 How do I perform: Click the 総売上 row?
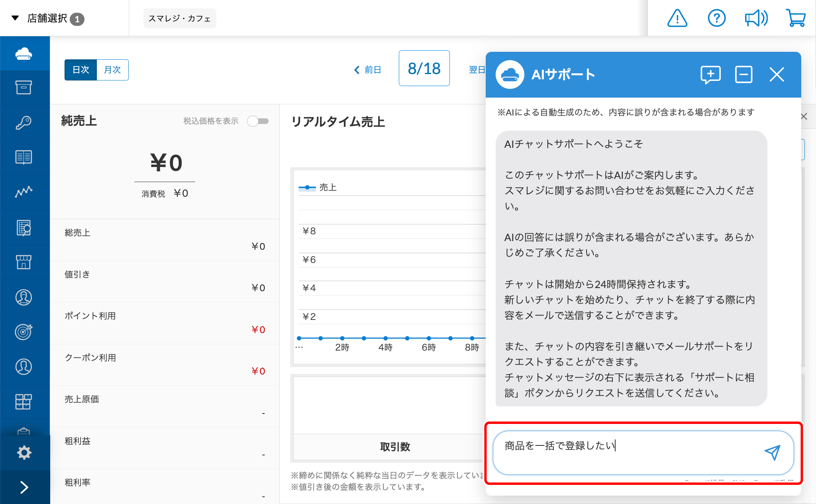[165, 240]
